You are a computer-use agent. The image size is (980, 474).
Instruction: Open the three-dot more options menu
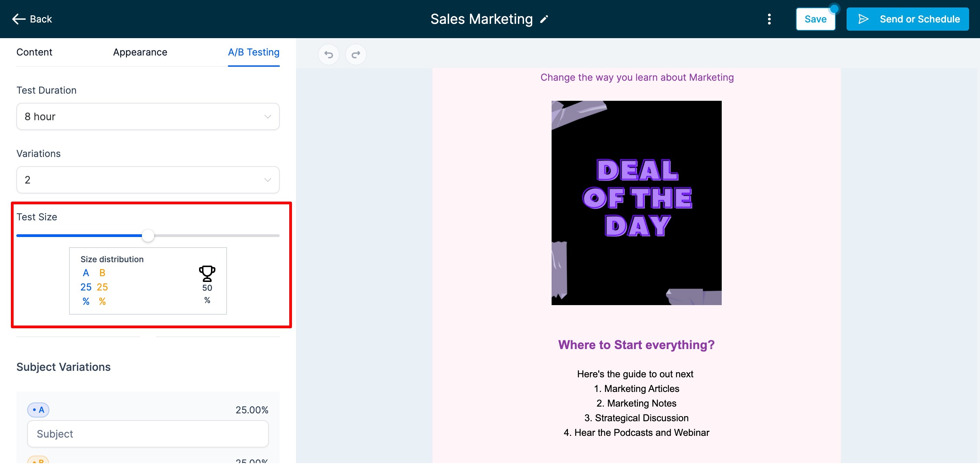pos(769,19)
